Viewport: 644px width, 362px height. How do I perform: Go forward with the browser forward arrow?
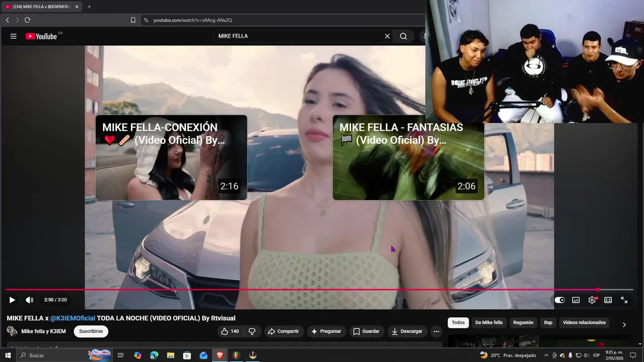tap(17, 20)
